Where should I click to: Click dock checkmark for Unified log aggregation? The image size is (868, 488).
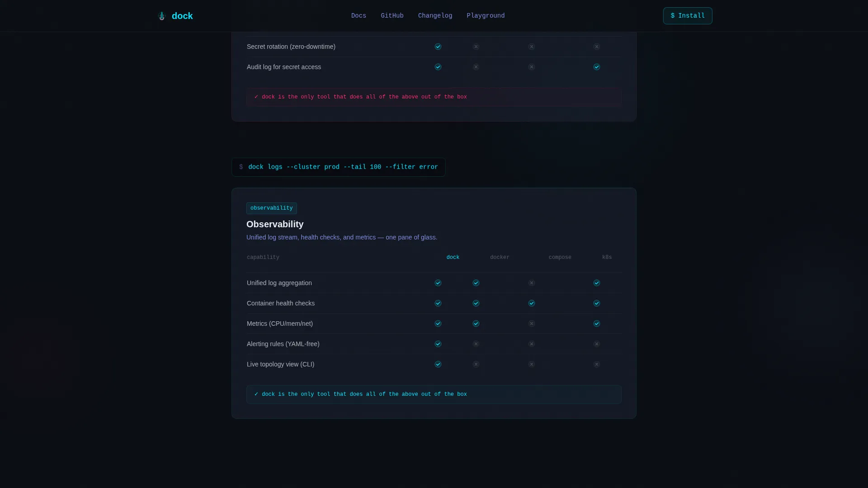(x=438, y=283)
